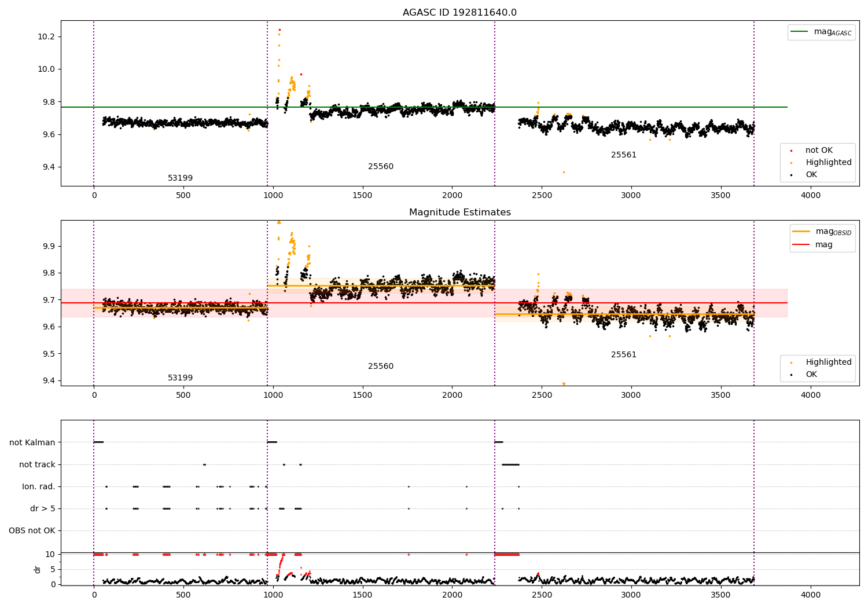Select the OBS not OK row label

[32, 531]
